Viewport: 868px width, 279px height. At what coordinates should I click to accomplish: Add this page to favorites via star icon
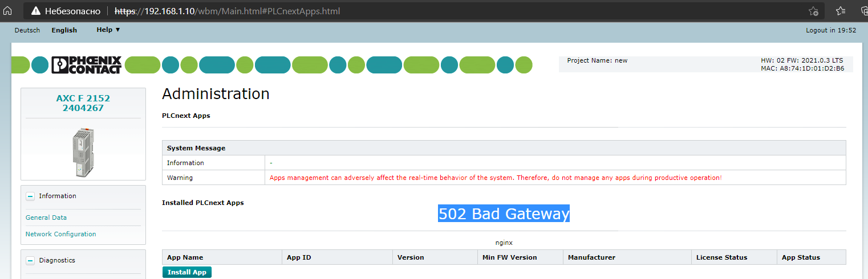(814, 11)
